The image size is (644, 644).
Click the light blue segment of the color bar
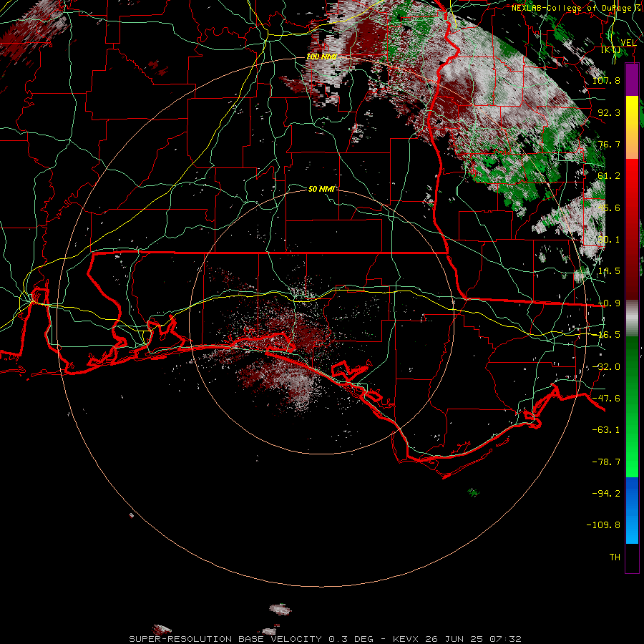tap(632, 528)
